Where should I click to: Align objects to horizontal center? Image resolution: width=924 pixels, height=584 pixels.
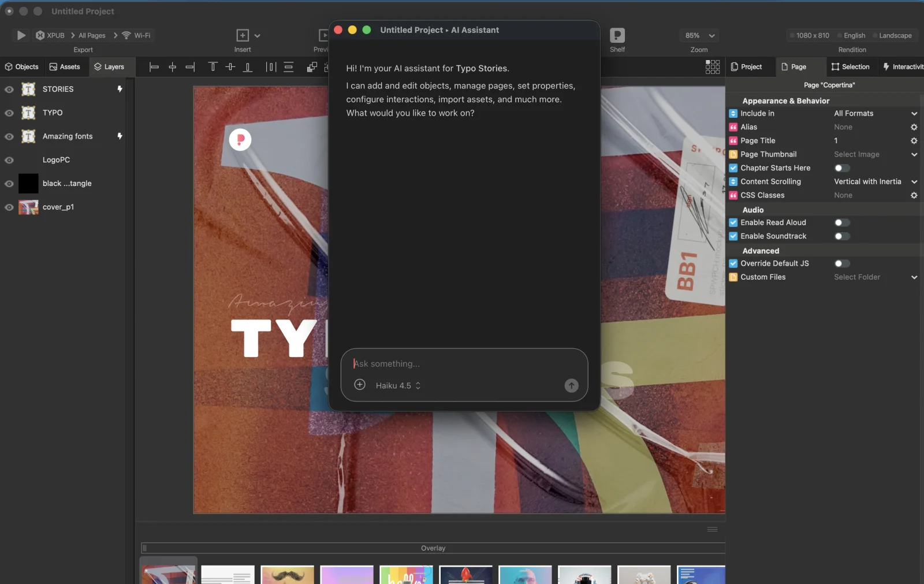pyautogui.click(x=172, y=67)
